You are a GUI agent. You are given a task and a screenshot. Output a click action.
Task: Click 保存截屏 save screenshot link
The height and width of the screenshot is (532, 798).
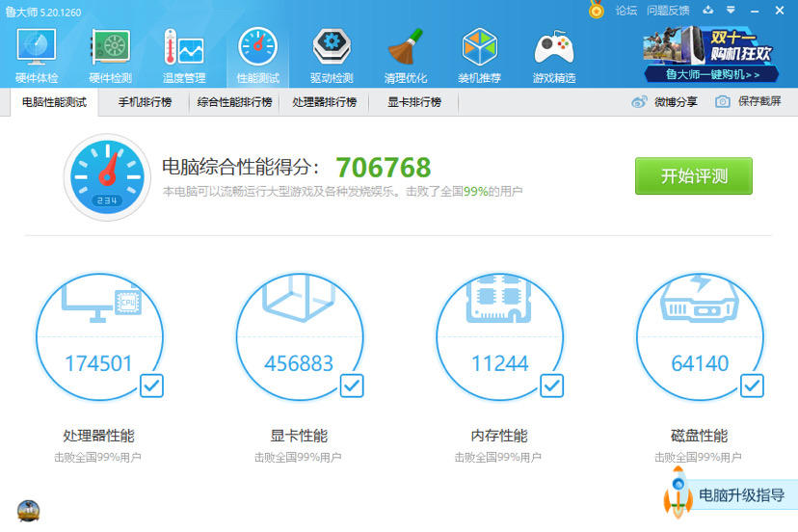point(759,101)
